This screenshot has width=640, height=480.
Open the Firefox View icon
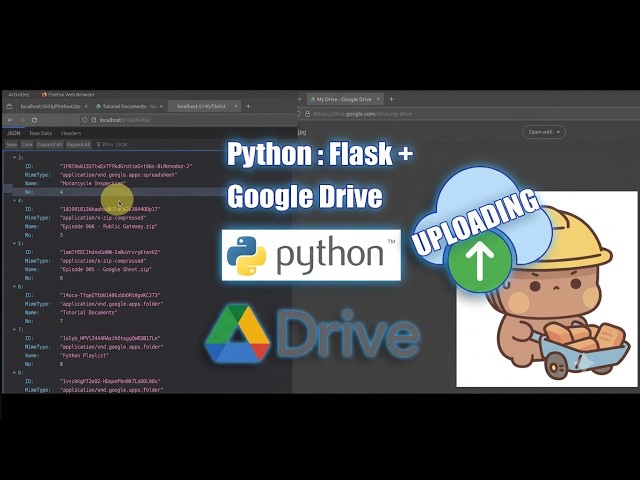click(9, 106)
